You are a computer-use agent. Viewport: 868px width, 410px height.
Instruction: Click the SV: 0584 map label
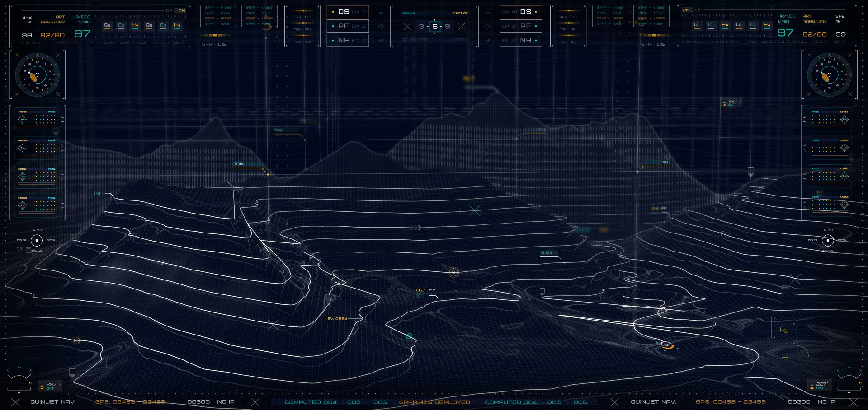337,319
